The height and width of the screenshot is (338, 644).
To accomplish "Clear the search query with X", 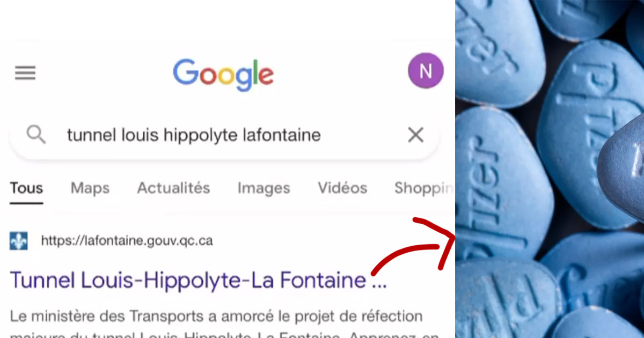I will click(416, 135).
